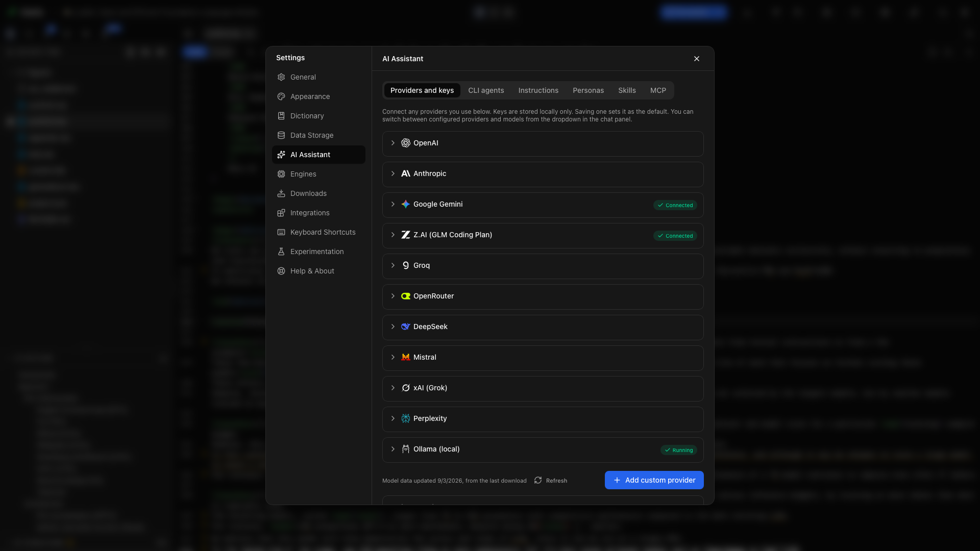The width and height of the screenshot is (980, 551).
Task: Click the Downloads tray icon
Action: click(281, 193)
